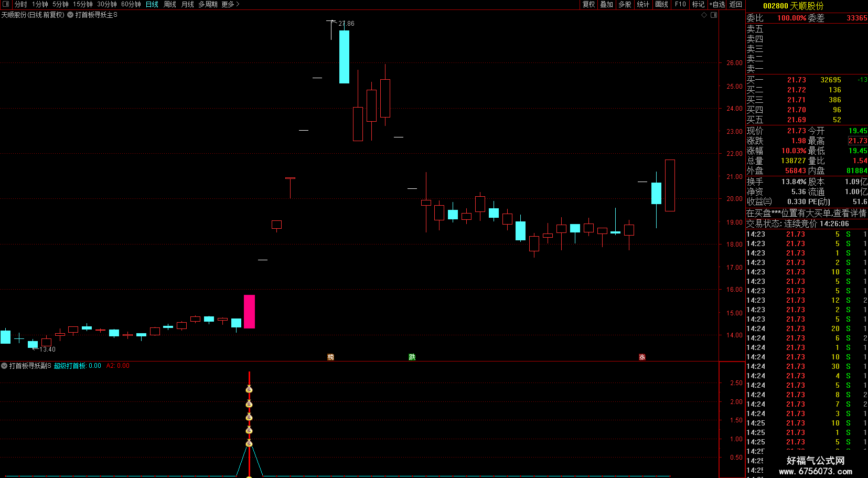
Task: Open the 多周期 multi-period view
Action: pos(208,4)
